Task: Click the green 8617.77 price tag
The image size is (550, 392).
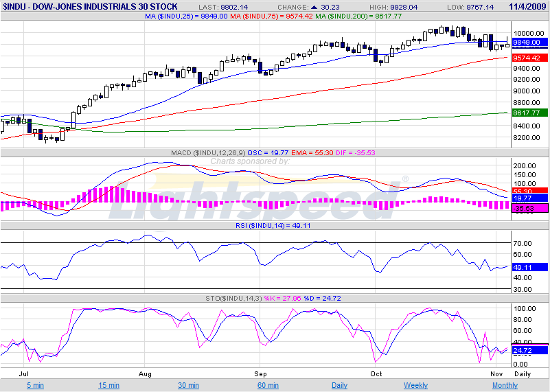Action: pos(529,113)
